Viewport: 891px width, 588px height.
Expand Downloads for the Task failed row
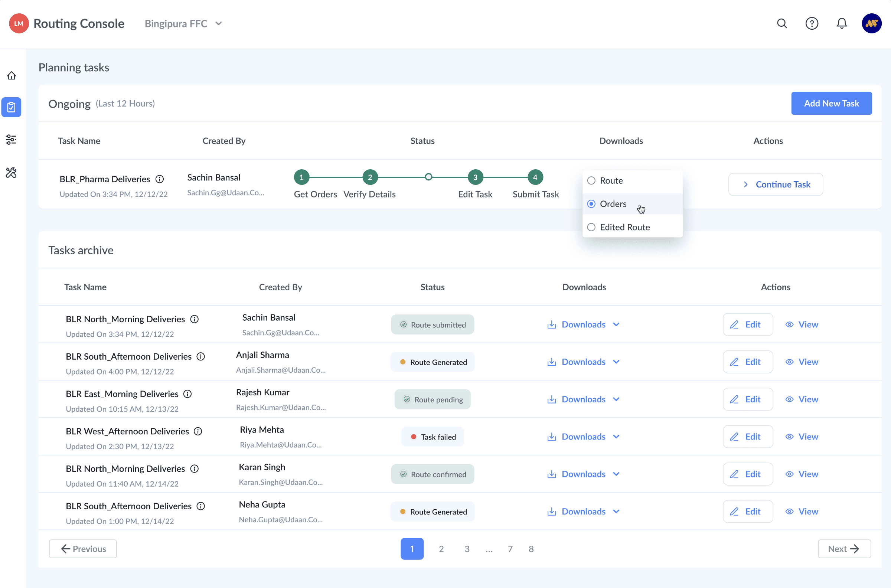point(584,437)
